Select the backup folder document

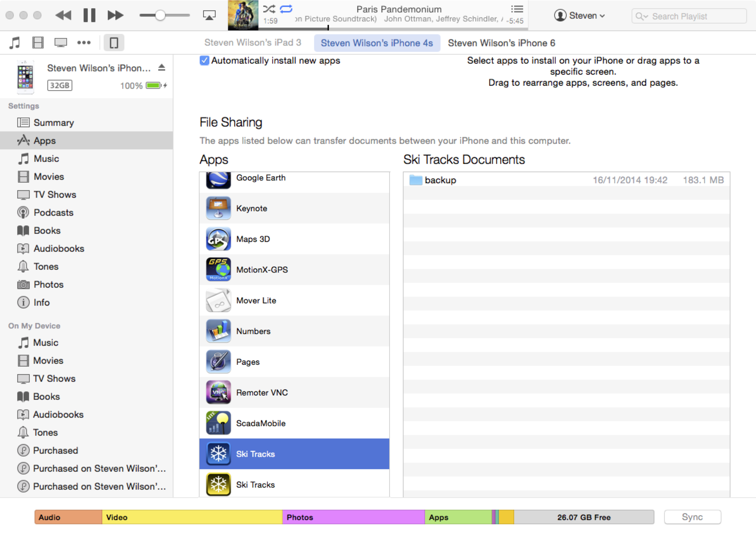[567, 180]
